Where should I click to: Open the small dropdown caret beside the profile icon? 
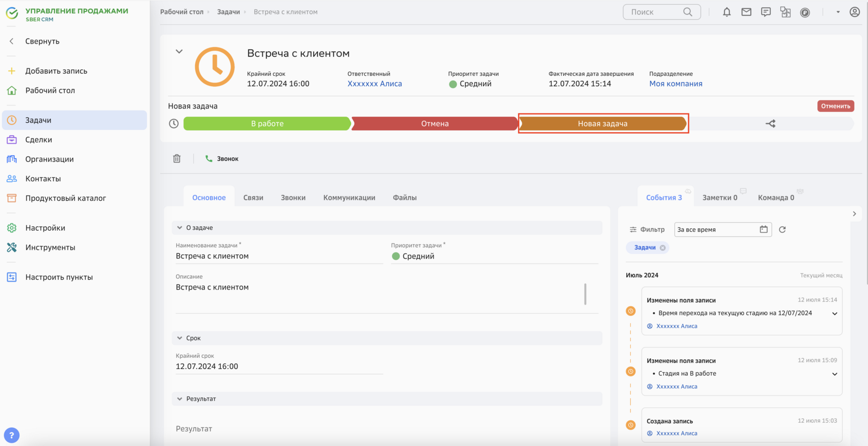[838, 12]
